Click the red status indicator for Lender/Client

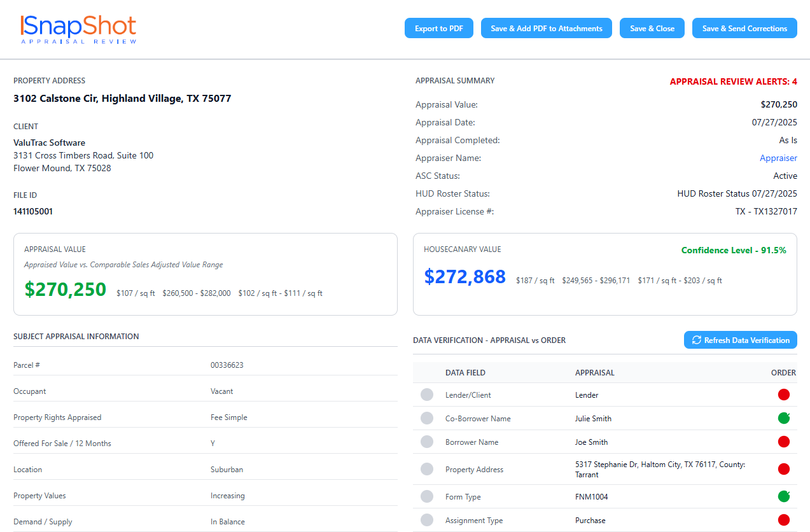click(x=783, y=395)
